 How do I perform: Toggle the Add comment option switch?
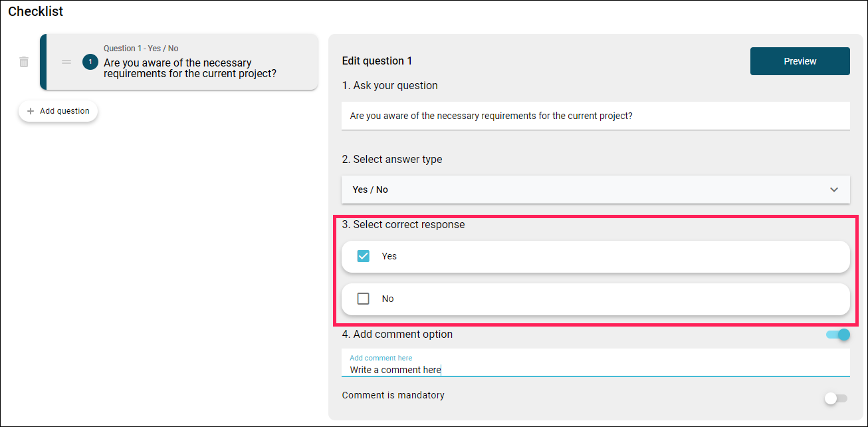[838, 335]
